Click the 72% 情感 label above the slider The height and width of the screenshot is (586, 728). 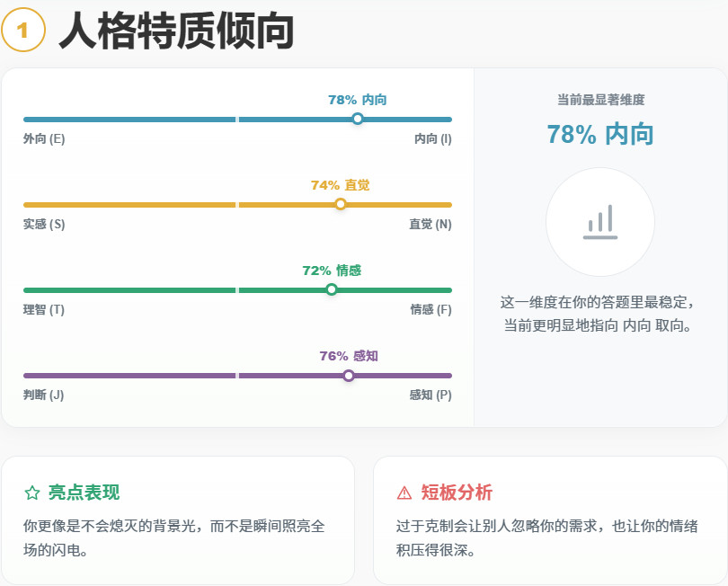pos(332,270)
